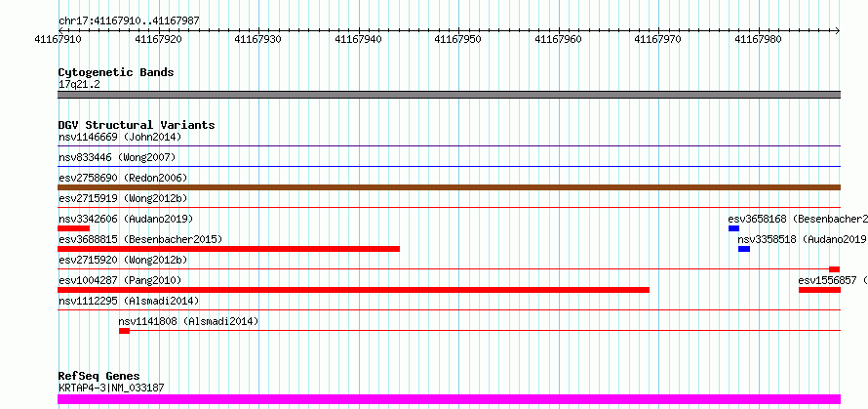The height and width of the screenshot is (409, 868).
Task: Select ruler position 41167930
Action: [x=258, y=39]
